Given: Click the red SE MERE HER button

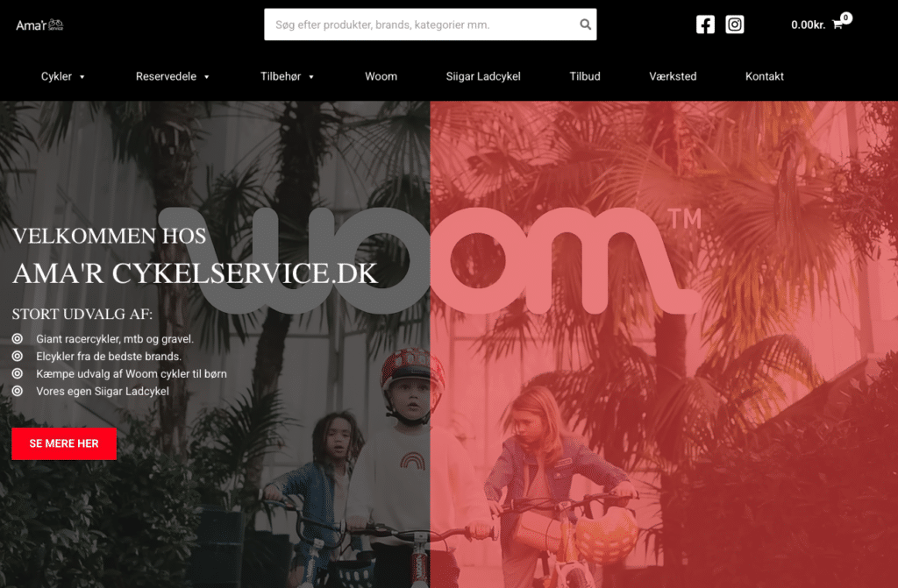Looking at the screenshot, I should [x=64, y=443].
